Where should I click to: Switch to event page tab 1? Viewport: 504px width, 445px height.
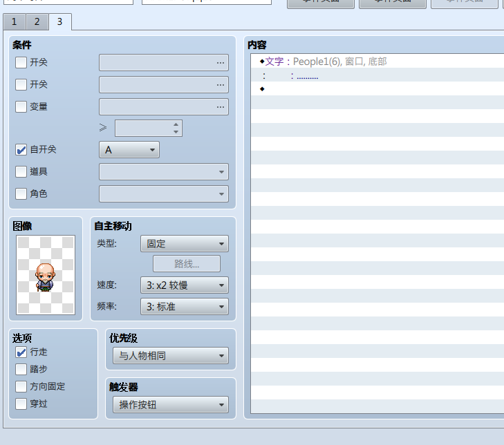click(15, 22)
